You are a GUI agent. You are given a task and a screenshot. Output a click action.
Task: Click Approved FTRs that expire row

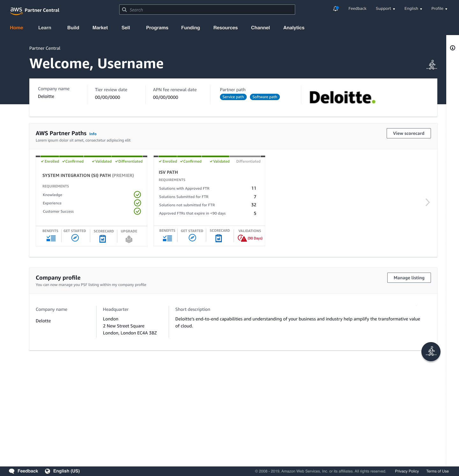[x=208, y=213]
